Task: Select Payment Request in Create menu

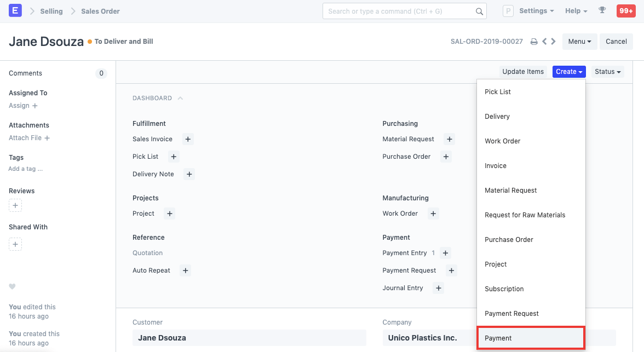Action: [531, 314]
